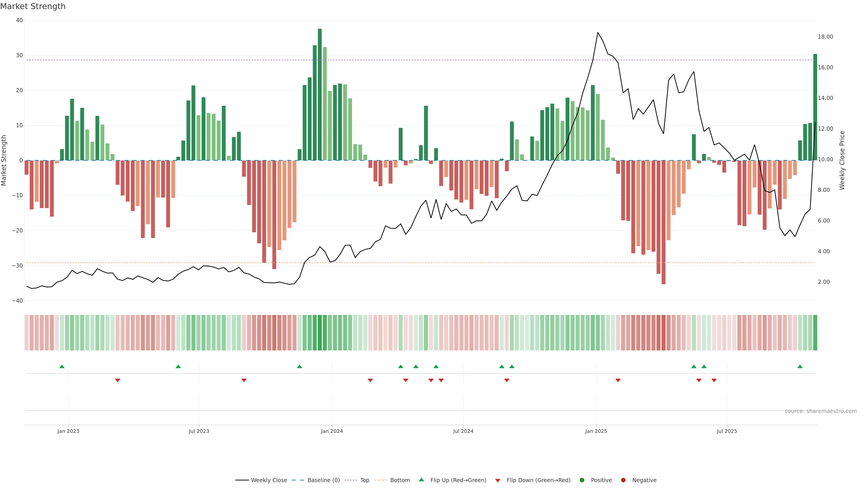Click the Jan 2024 x-axis label
Viewport: 868px width, 488px height.
[x=332, y=431]
